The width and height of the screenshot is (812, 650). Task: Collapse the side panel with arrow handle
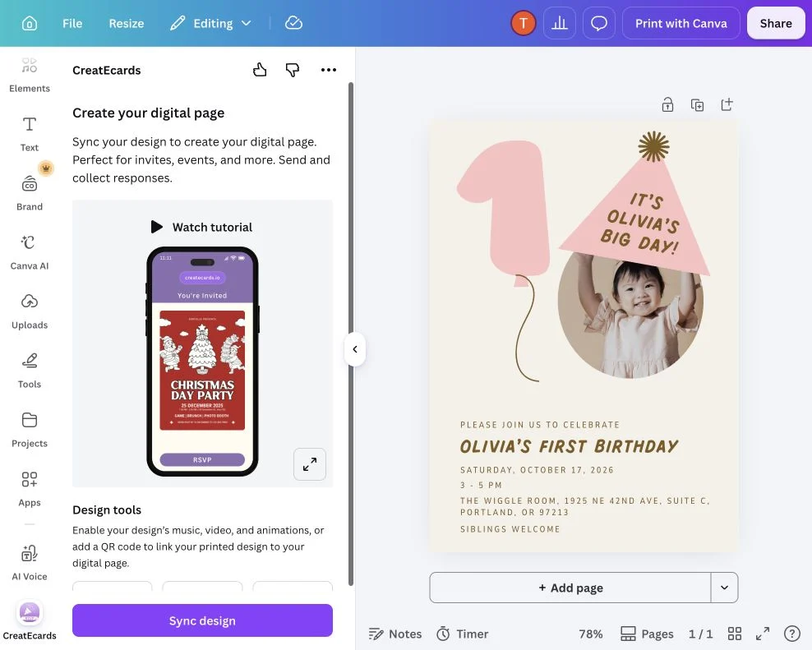tap(355, 349)
